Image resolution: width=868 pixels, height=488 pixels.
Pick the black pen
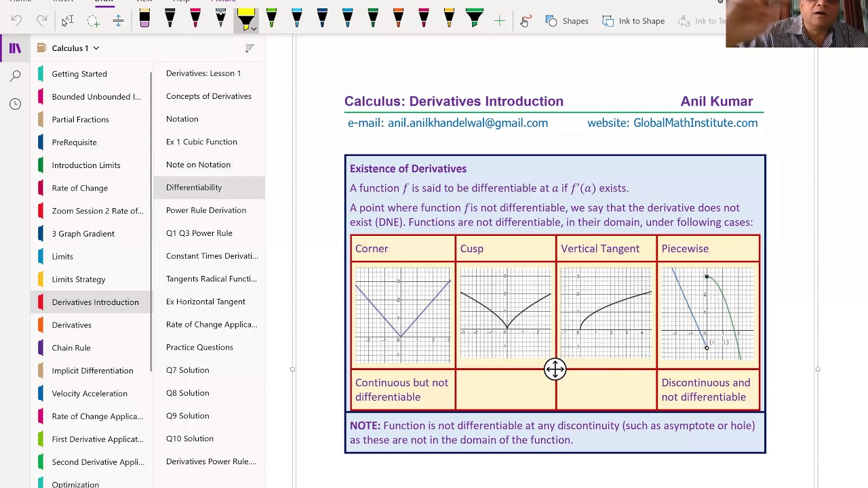click(170, 19)
